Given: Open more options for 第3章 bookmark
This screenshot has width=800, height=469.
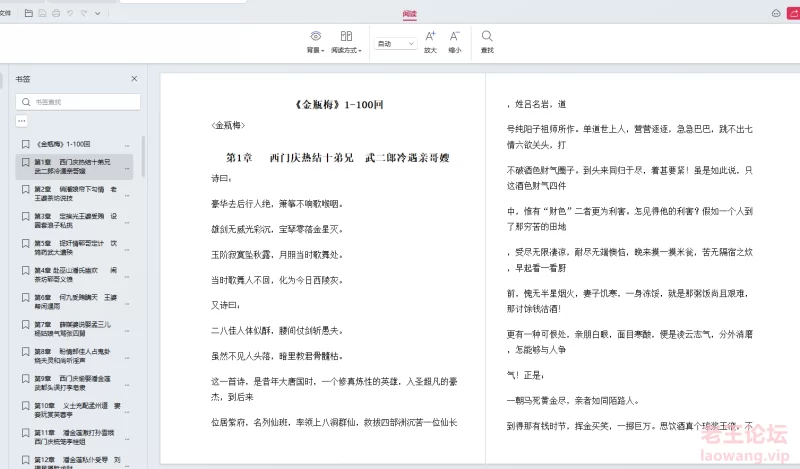Looking at the screenshot, I should coord(127,223).
